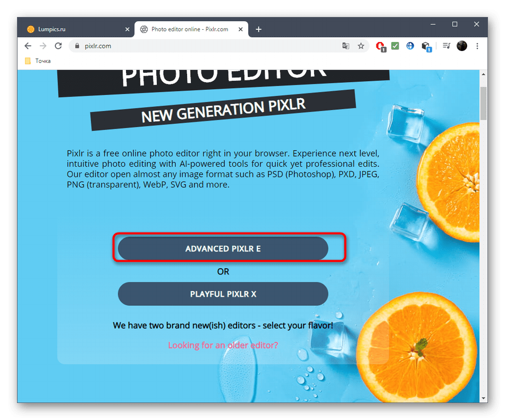Open the blue globe extension icon
The height and width of the screenshot is (420, 505).
pyautogui.click(x=410, y=46)
